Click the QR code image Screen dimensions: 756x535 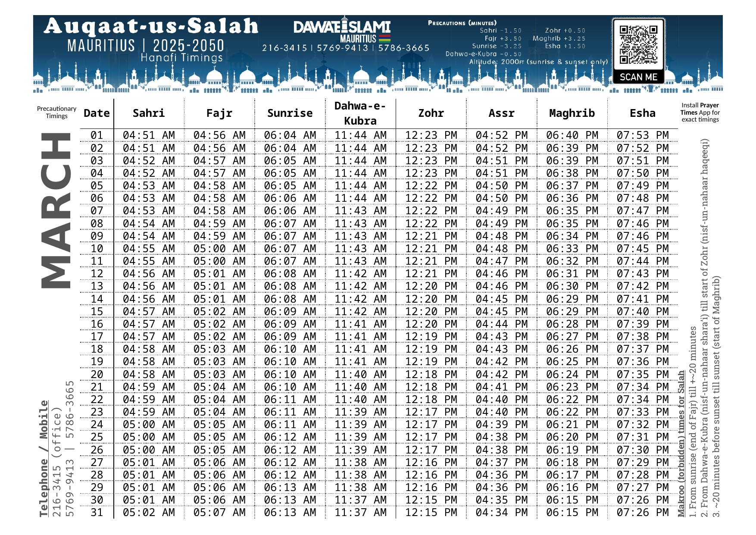[x=638, y=44]
